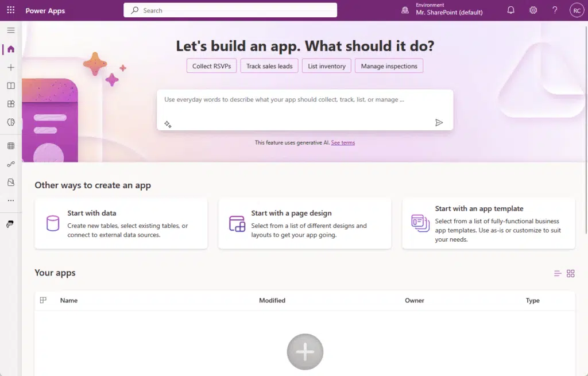
Task: Open Solutions icon in left sidebar
Action: pos(11,182)
